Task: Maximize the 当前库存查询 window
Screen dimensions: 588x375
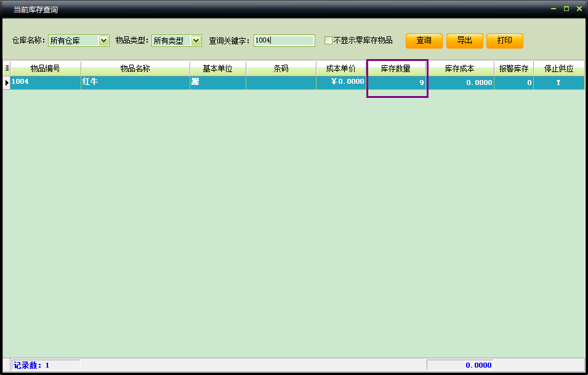Action: click(566, 9)
